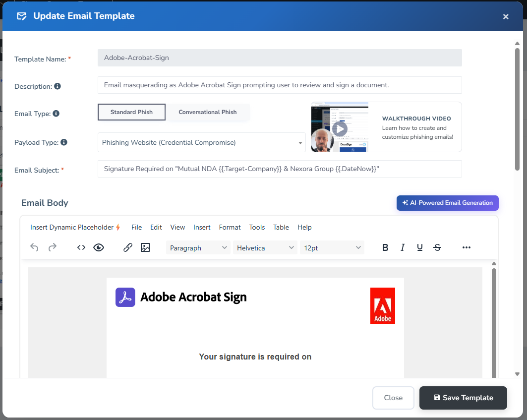This screenshot has width=527, height=420.
Task: Click the undo arrow in editor toolbar
Action: coord(34,247)
